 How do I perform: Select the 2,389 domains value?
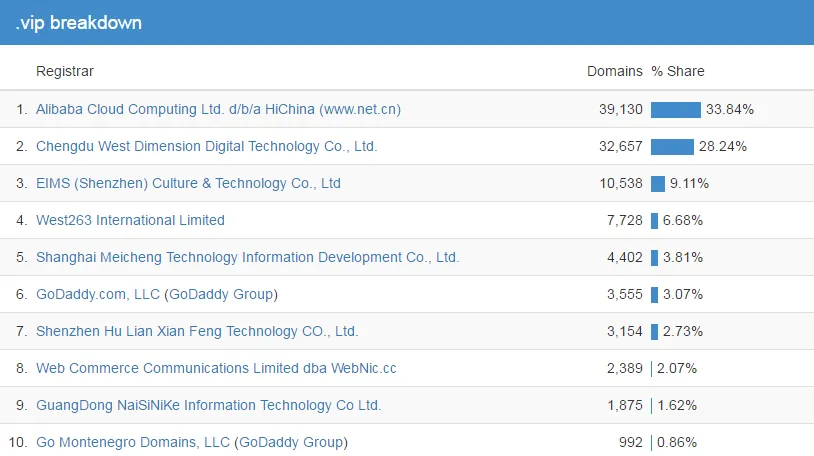click(625, 368)
